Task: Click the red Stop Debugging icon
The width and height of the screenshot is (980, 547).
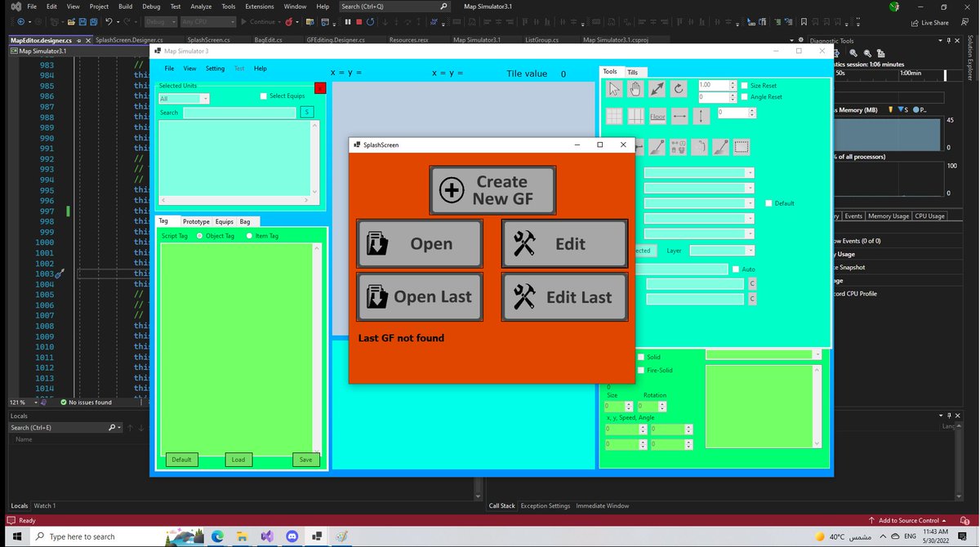Action: point(359,22)
